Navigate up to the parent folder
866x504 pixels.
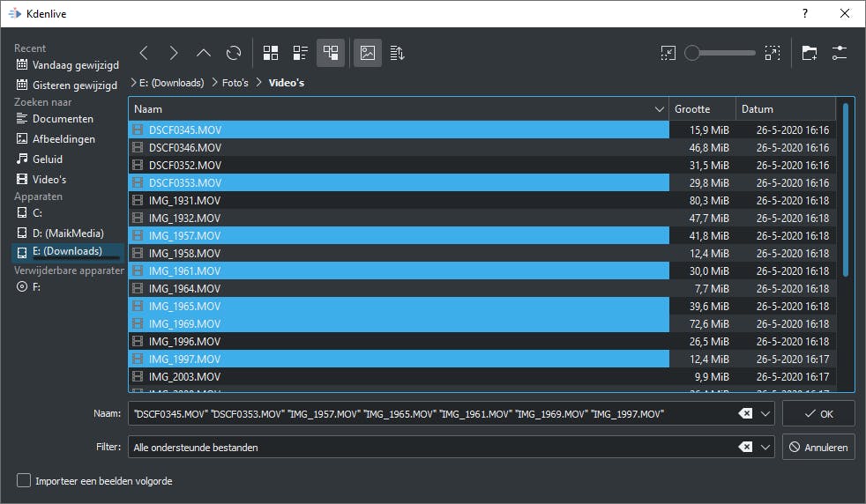[x=204, y=53]
